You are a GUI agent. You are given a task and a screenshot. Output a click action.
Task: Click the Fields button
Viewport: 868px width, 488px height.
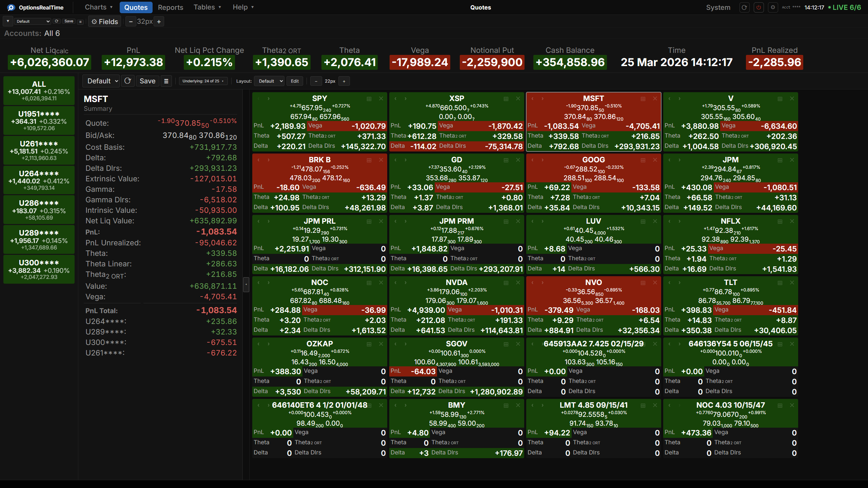pos(105,22)
